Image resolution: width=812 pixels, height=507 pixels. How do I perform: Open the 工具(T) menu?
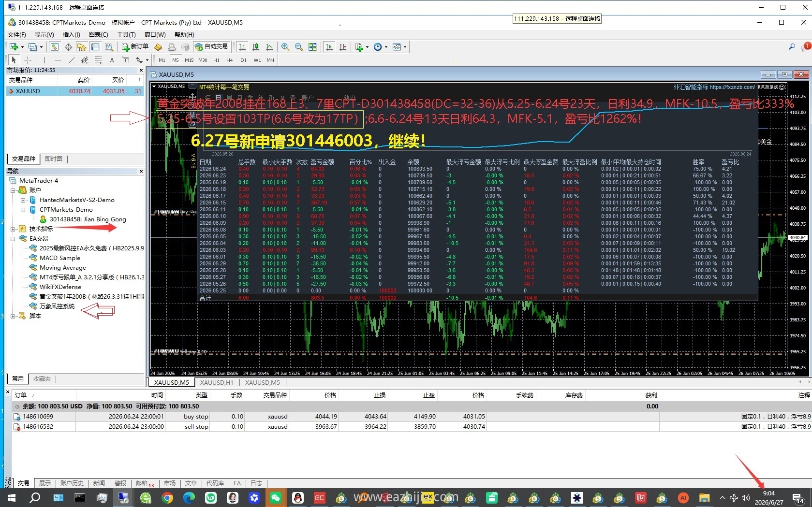point(126,35)
